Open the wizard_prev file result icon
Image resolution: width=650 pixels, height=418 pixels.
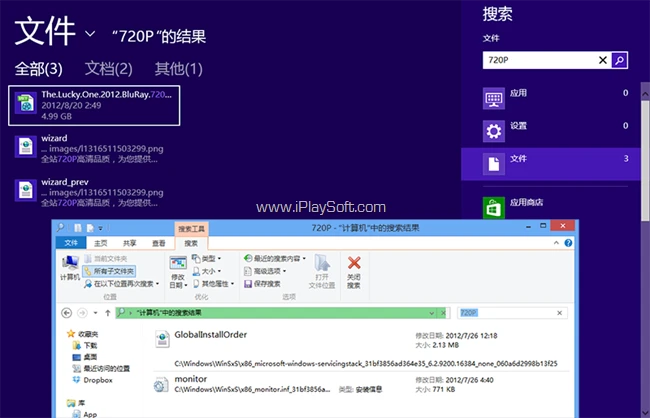point(26,191)
